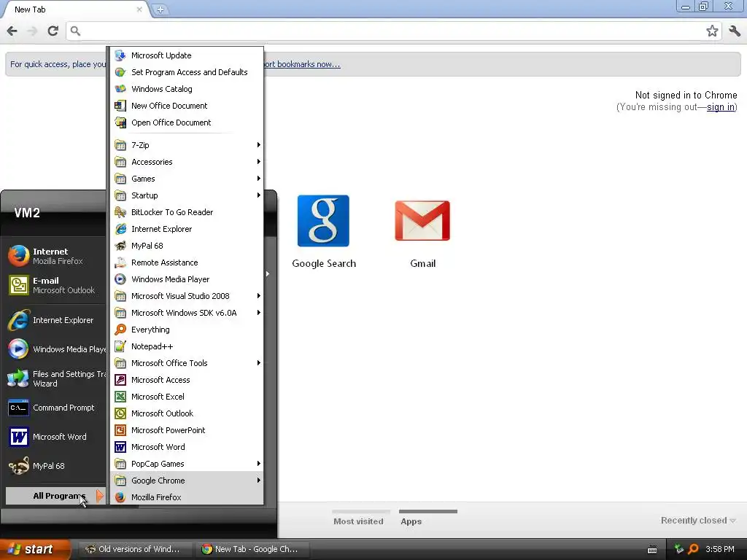Select Open Office Document
The width and height of the screenshot is (747, 560).
coord(187,122)
